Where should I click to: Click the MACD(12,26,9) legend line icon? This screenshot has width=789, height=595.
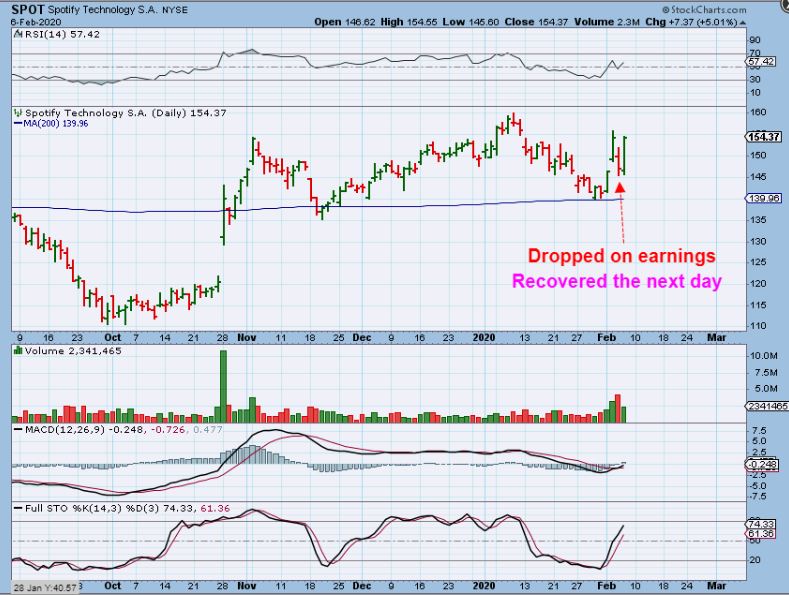point(18,430)
